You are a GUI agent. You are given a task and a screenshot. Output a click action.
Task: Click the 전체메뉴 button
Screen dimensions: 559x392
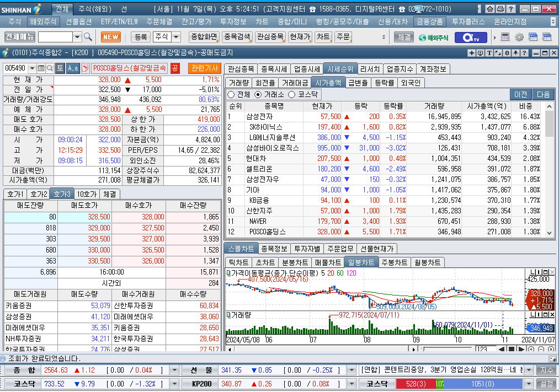(20, 37)
